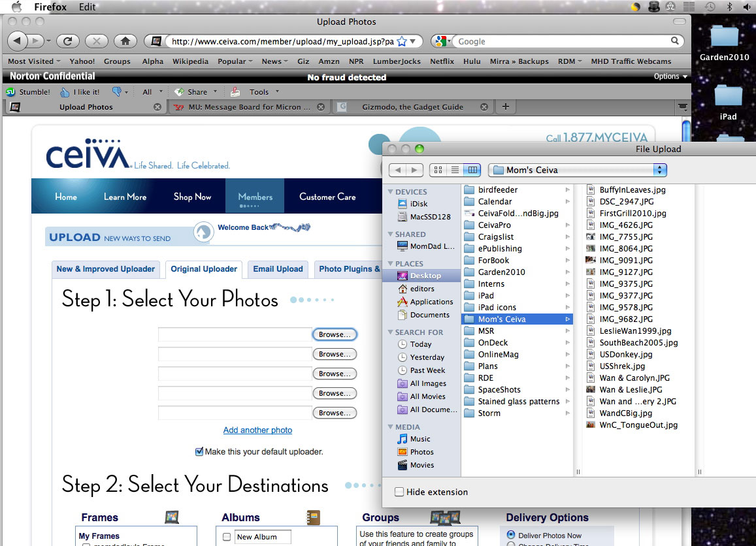This screenshot has height=546, width=756.
Task: Click the first photo path input field
Action: [235, 334]
